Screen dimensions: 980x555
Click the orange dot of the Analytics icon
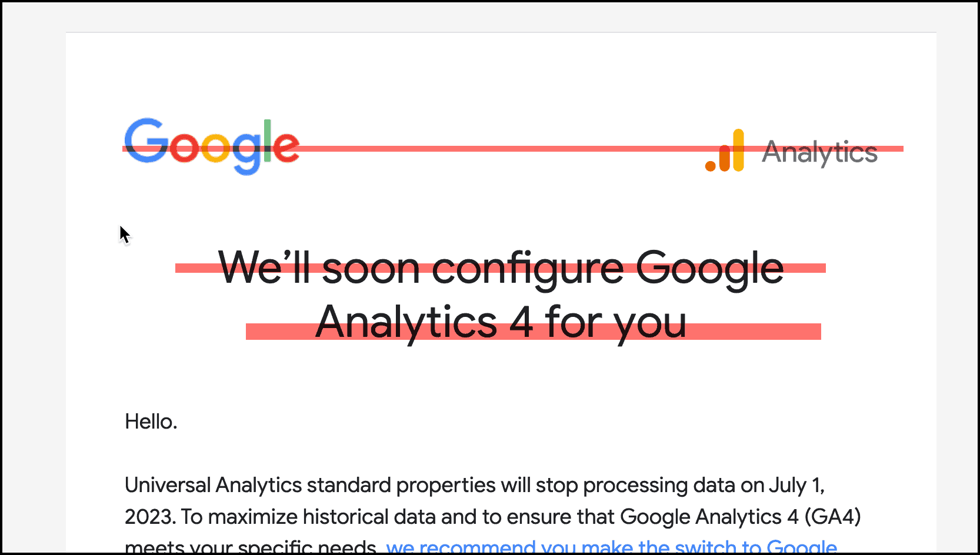click(x=711, y=166)
